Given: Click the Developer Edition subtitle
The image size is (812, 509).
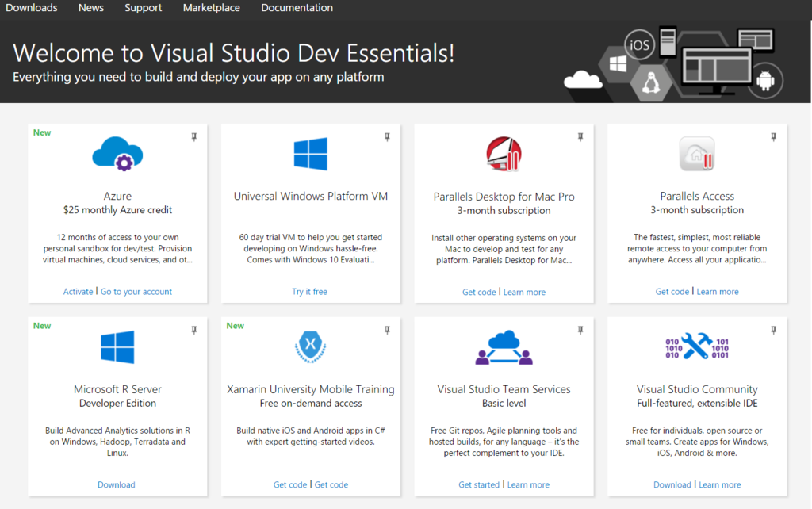Looking at the screenshot, I should (117, 404).
